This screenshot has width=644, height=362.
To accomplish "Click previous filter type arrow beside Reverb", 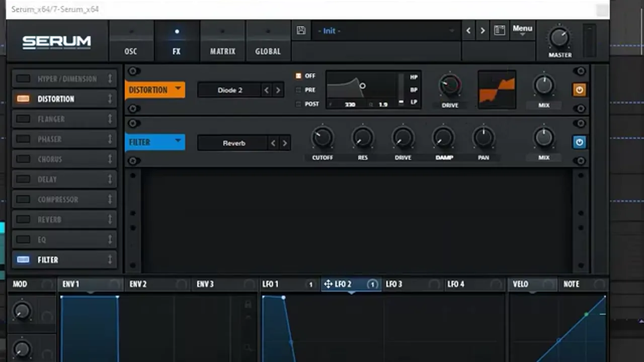I will point(273,143).
